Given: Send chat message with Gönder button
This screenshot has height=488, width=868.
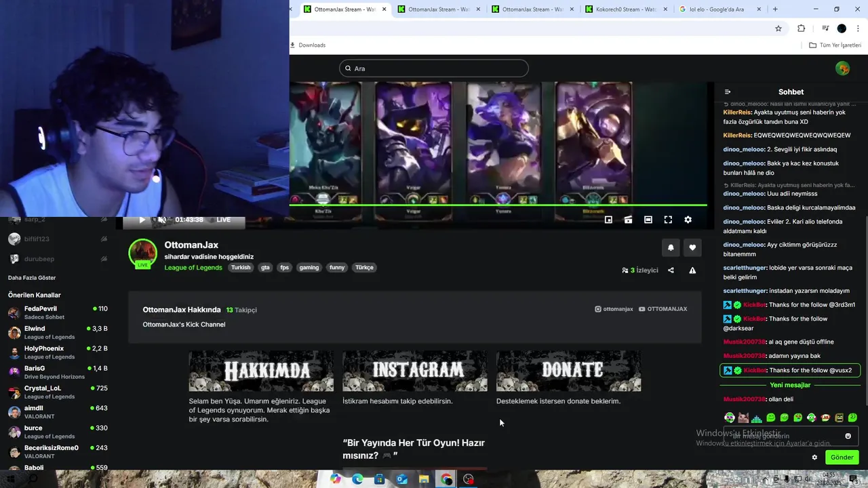Looking at the screenshot, I should tap(842, 457).
